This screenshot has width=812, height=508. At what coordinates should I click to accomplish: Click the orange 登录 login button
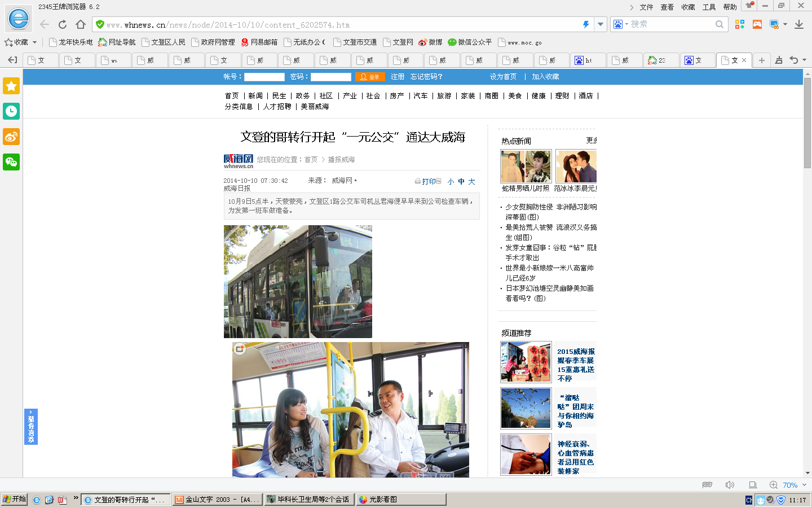(370, 77)
